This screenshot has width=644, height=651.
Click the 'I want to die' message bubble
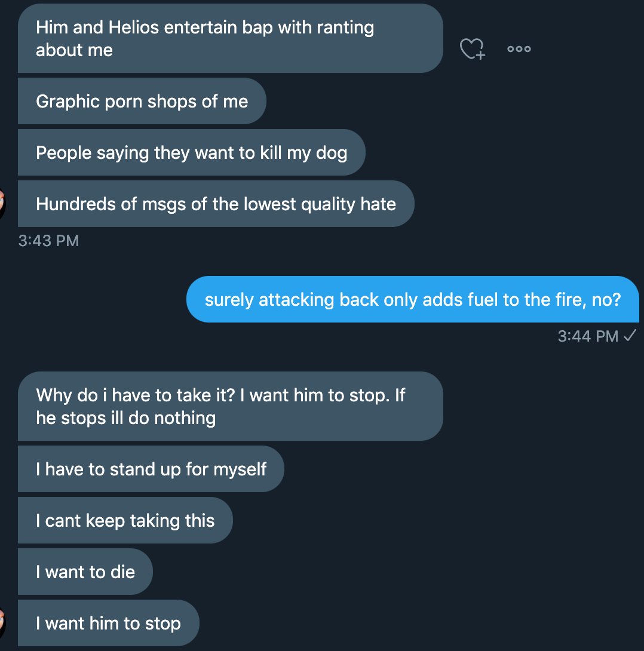[x=85, y=572]
